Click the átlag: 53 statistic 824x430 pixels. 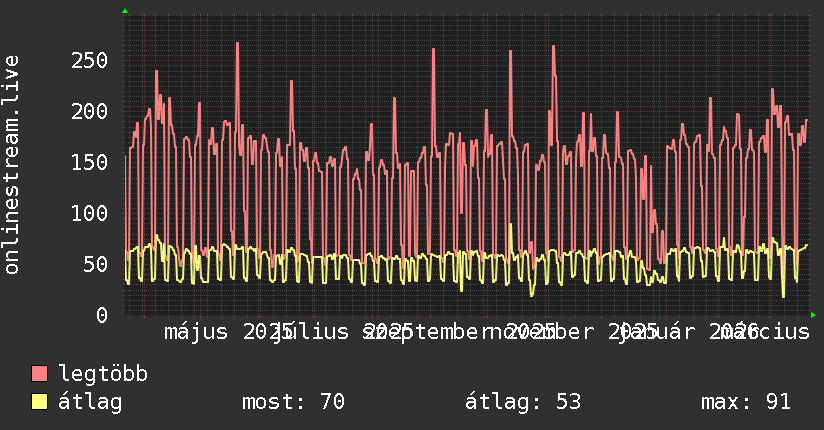pos(523,402)
